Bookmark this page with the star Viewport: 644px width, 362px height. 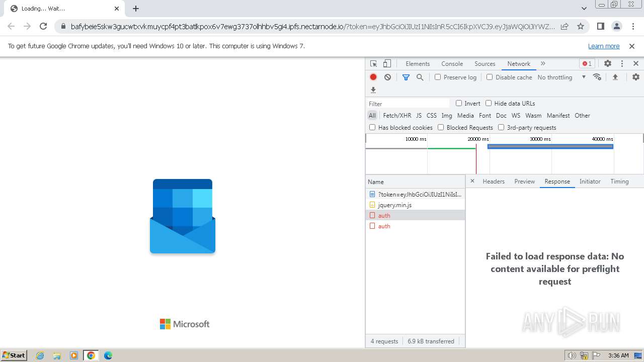pos(581,26)
